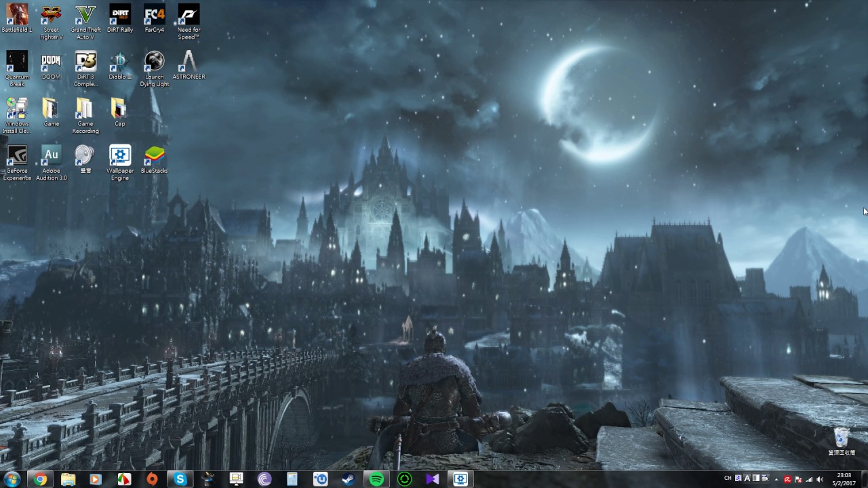Launch Diablo III

pos(119,62)
